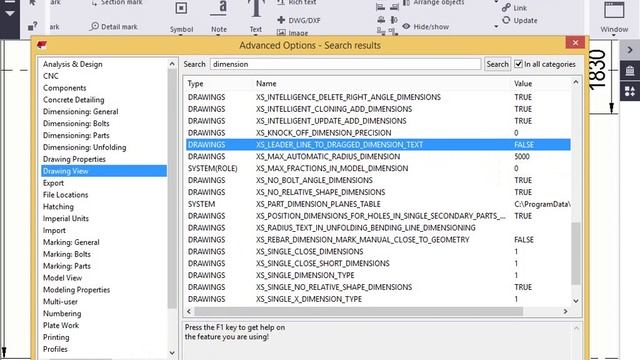Open the side pane clipboard icon
Image resolution: width=640 pixels, height=360 pixels.
630,71
